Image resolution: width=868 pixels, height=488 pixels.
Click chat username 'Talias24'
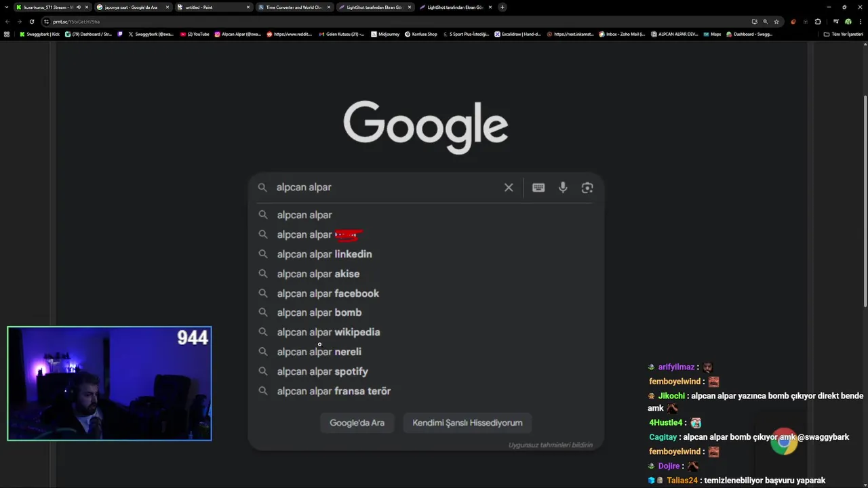click(682, 481)
